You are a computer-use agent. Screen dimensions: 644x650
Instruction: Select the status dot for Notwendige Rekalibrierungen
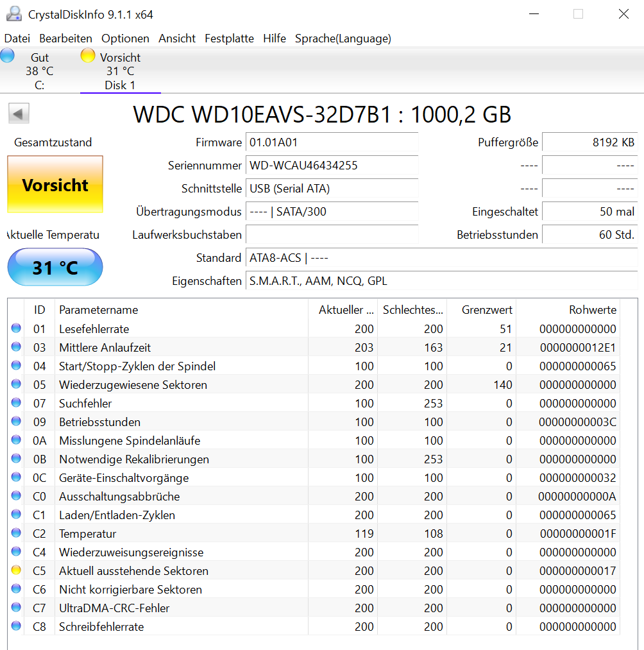[16, 459]
